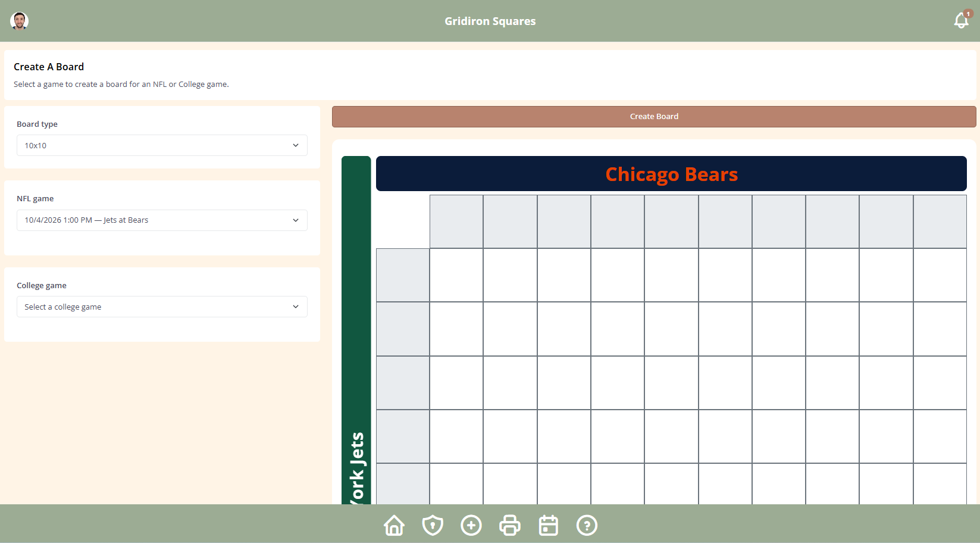Expand the Board type 10x10 dropdown
This screenshot has width=980, height=543.
pyautogui.click(x=162, y=145)
